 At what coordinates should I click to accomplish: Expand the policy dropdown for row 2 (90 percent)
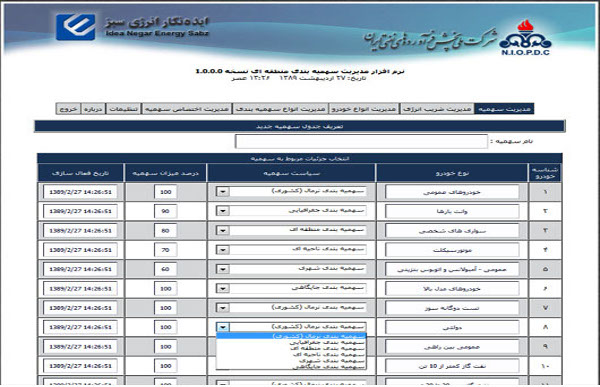[223, 211]
